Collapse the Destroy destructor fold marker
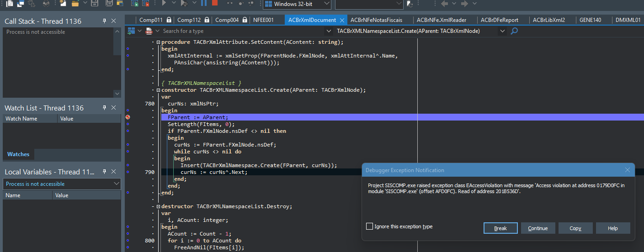This screenshot has height=252, width=644. (158, 206)
